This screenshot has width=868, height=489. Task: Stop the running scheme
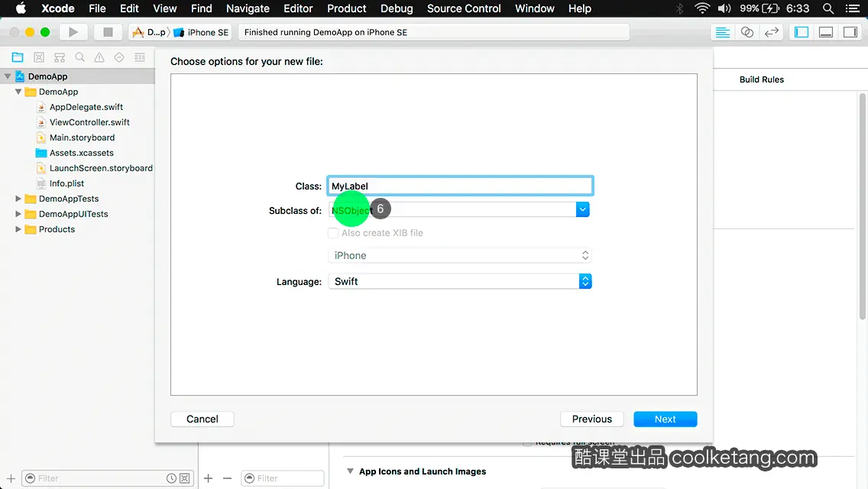coord(108,32)
